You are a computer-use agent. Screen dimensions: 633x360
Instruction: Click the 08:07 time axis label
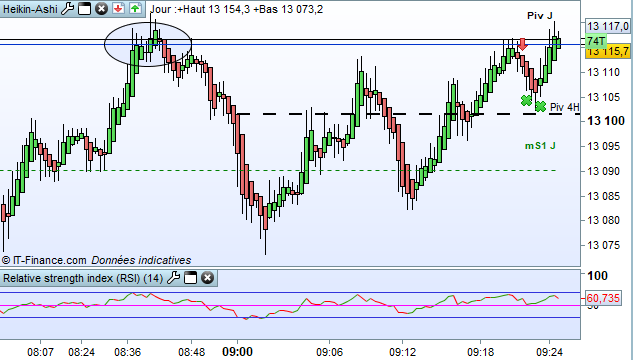(x=40, y=352)
